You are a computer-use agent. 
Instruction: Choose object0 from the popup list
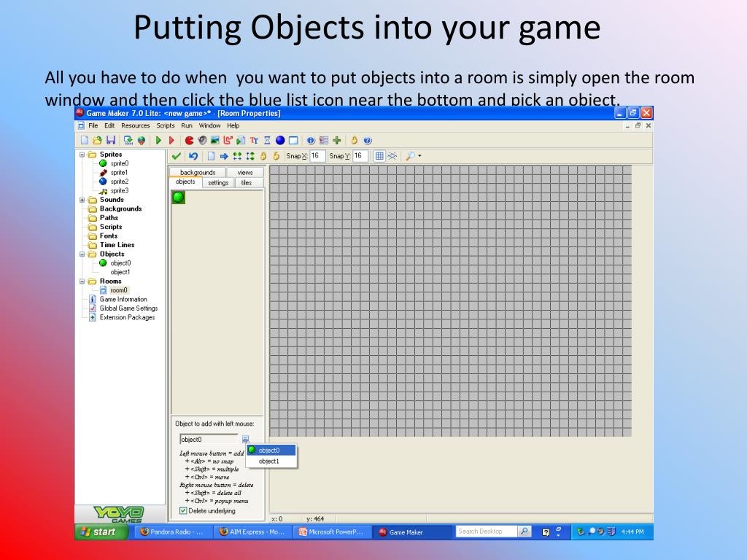(271, 450)
